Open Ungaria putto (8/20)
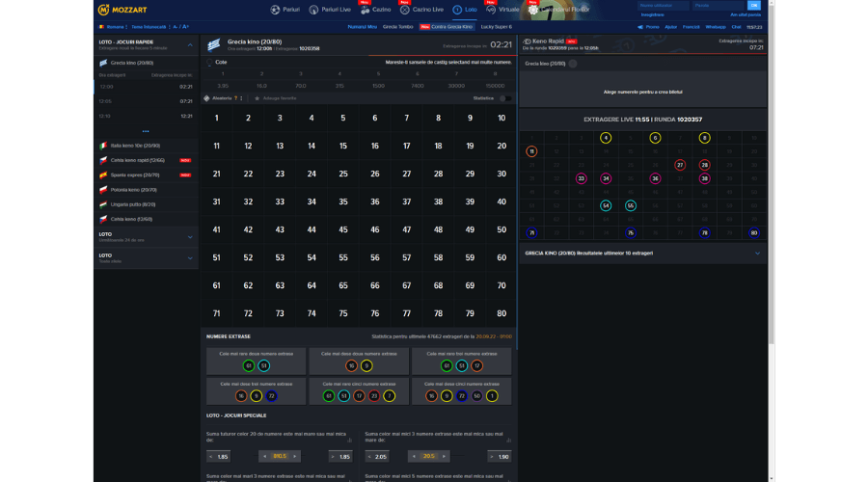This screenshot has height=482, width=868. pos(147,204)
